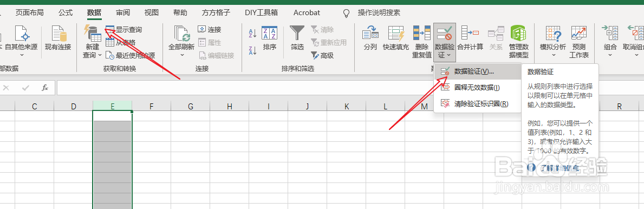Select column header R

click(x=620, y=106)
